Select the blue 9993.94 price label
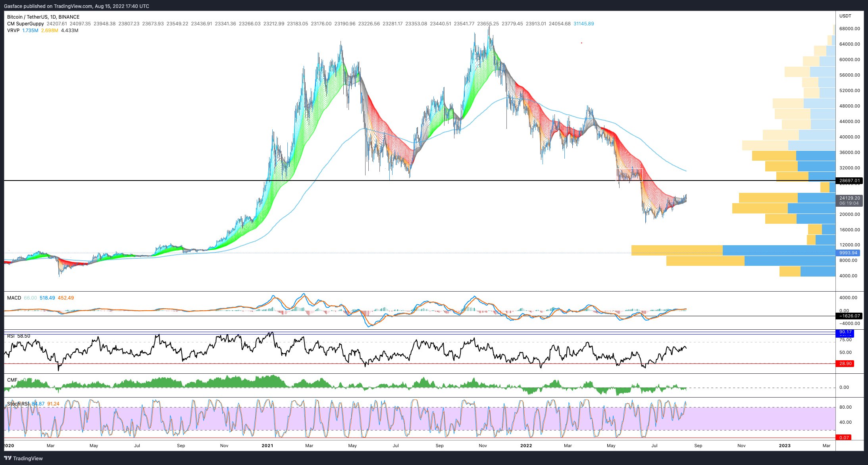The width and height of the screenshot is (868, 465). 848,253
